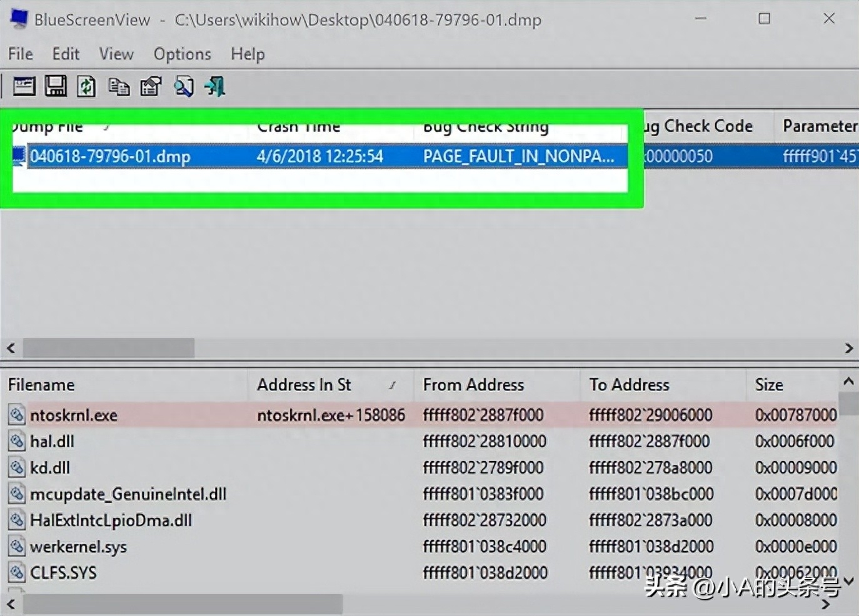Click the BlueScreenView title bar app icon
Viewport: 859px width, 616px height.
coord(19,19)
